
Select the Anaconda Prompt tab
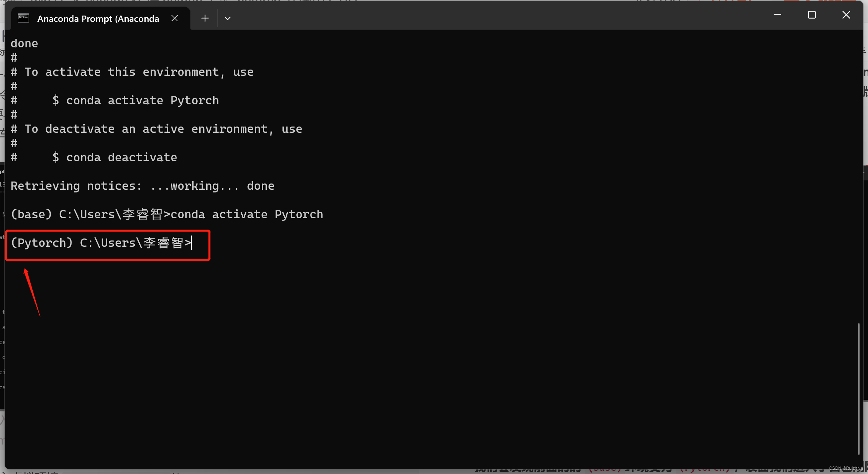100,19
